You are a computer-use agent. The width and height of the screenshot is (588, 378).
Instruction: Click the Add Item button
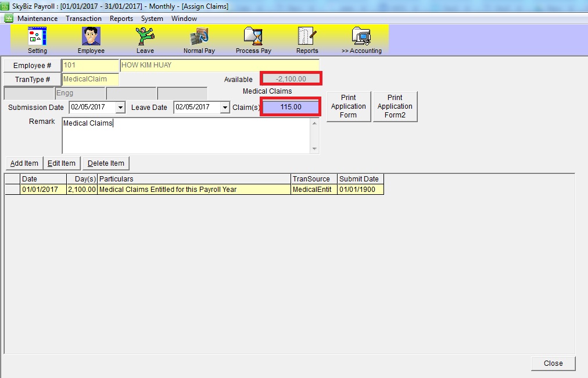click(x=24, y=163)
